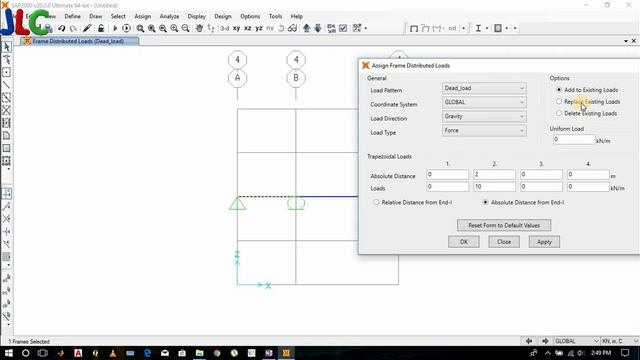Click the Apply button
The height and width of the screenshot is (360, 640).
pyautogui.click(x=544, y=242)
